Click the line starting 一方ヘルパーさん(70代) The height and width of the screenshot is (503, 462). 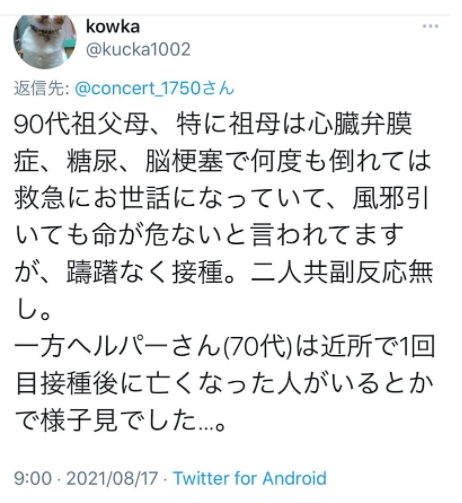tap(224, 347)
